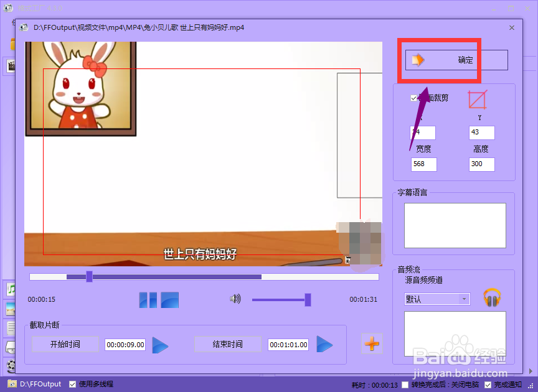Open the 源音频频道 dropdown showing 默认

pyautogui.click(x=437, y=299)
